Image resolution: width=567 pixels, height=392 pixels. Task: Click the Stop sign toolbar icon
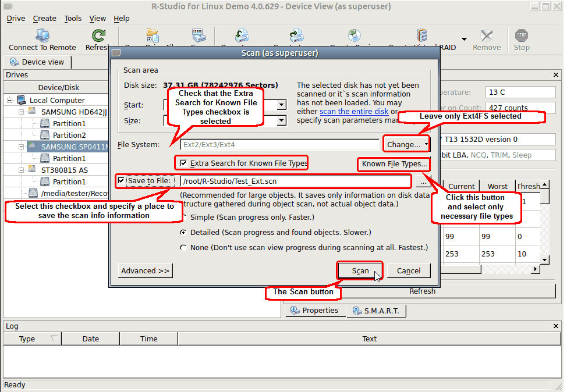522,35
